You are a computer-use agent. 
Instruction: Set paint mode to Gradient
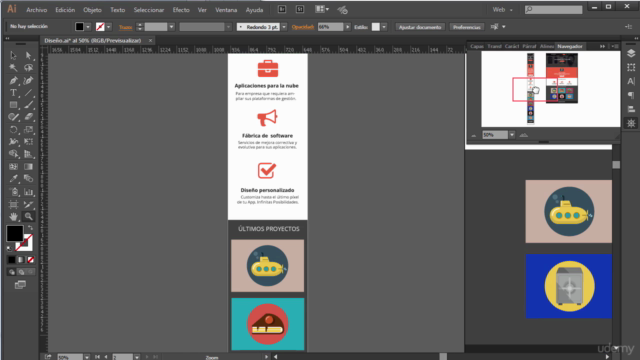click(21, 260)
